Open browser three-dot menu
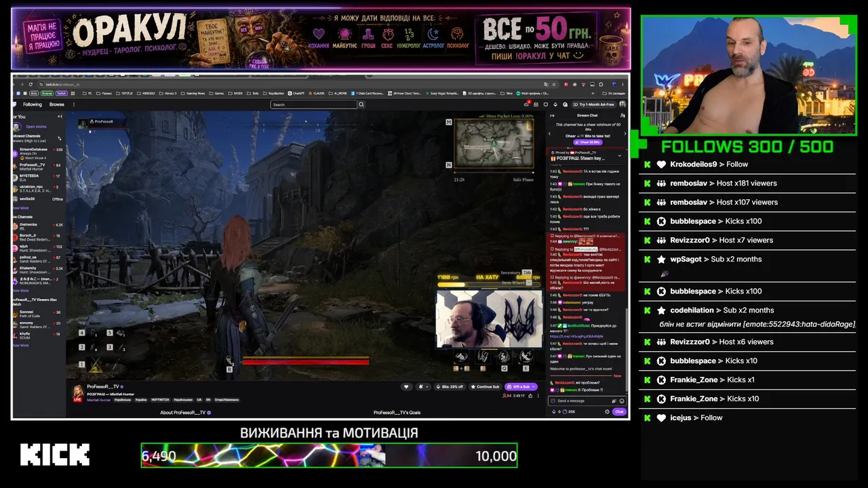The image size is (868, 488). (x=623, y=84)
